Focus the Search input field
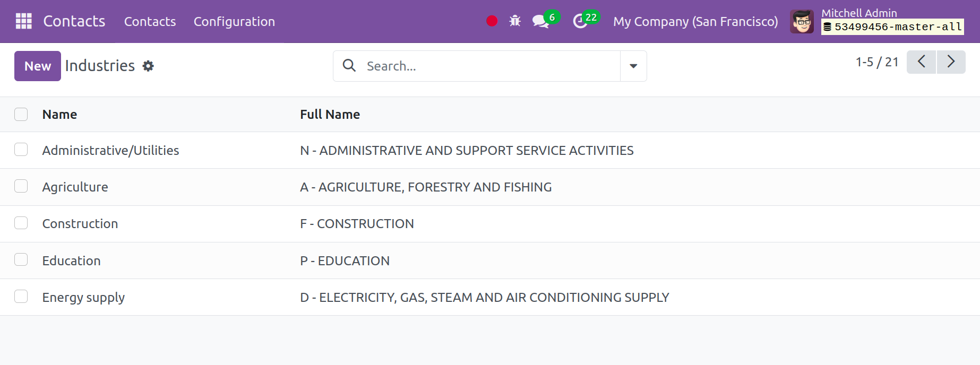Viewport: 980px width, 365px height. pyautogui.click(x=488, y=66)
